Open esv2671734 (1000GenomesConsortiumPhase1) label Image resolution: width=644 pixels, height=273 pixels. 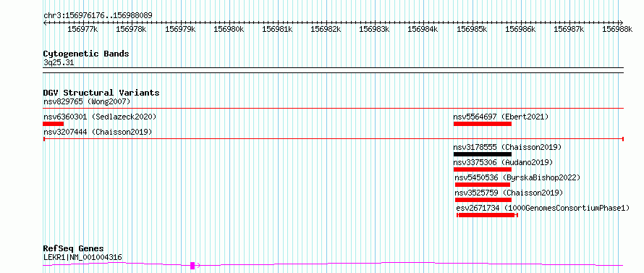pyautogui.click(x=543, y=208)
